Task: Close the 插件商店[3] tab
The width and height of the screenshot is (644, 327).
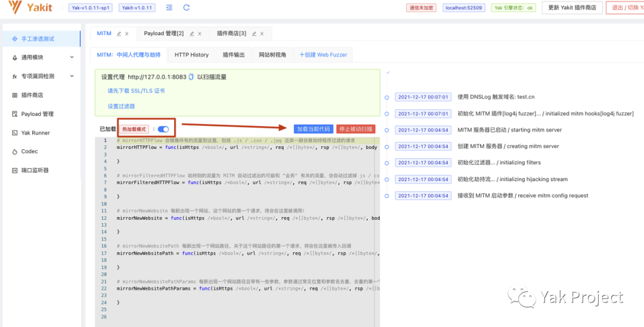Action: click(262, 33)
